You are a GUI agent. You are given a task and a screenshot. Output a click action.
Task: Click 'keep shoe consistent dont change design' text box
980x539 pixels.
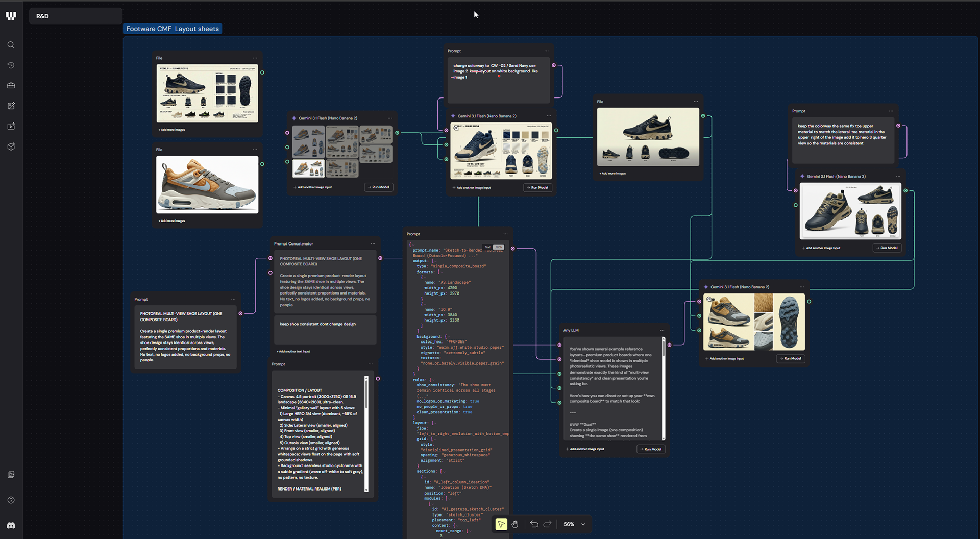click(x=325, y=330)
